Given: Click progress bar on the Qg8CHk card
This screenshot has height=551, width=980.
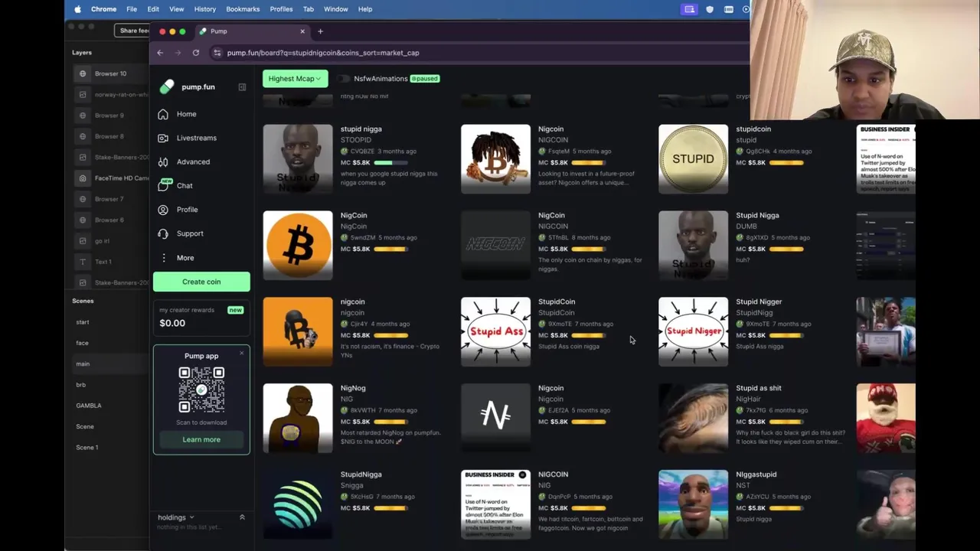Looking at the screenshot, I should pyautogui.click(x=786, y=163).
